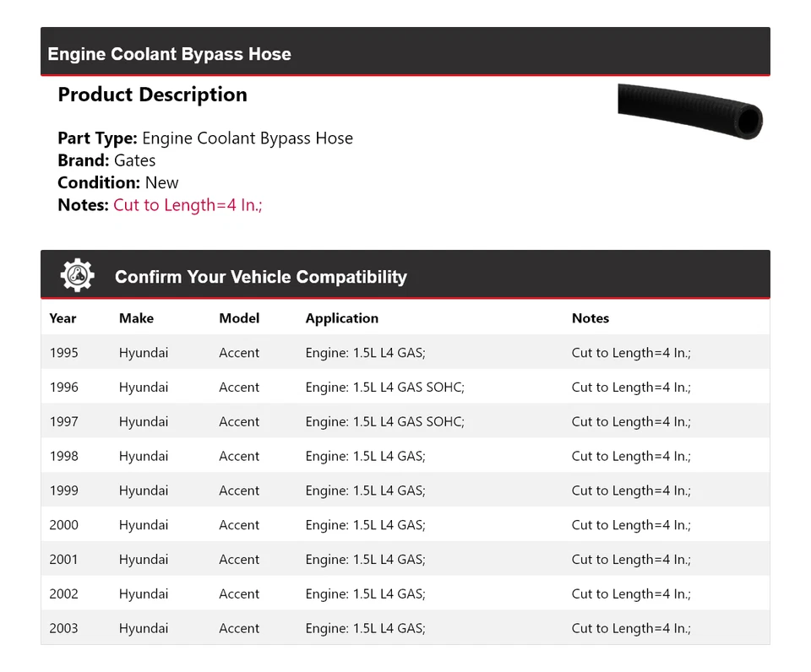Image resolution: width=811 pixels, height=672 pixels.
Task: Click the black hose product image
Action: tap(689, 111)
